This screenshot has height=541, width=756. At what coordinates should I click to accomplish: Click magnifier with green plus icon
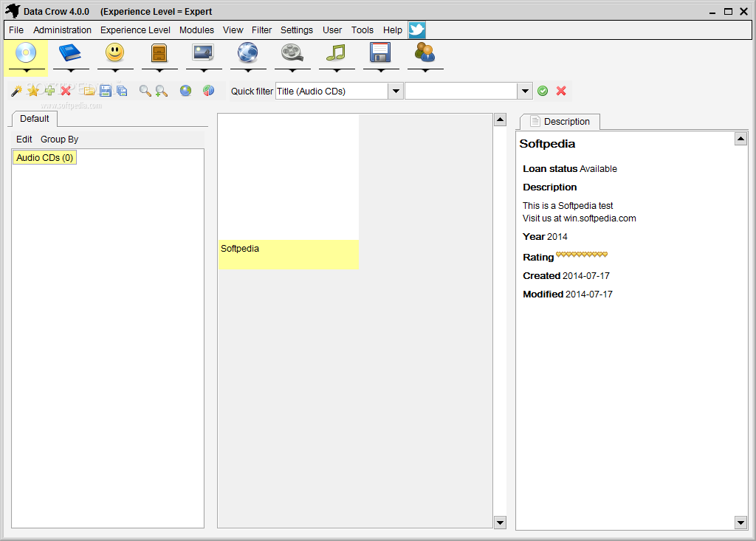click(x=162, y=91)
